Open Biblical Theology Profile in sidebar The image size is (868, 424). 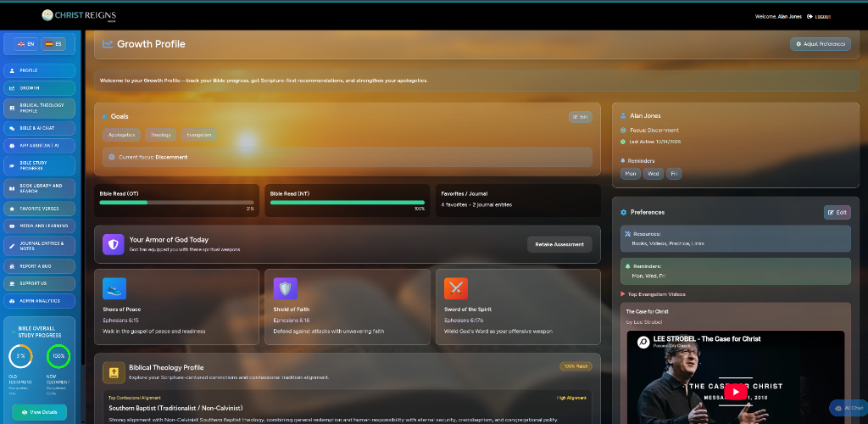coord(39,108)
